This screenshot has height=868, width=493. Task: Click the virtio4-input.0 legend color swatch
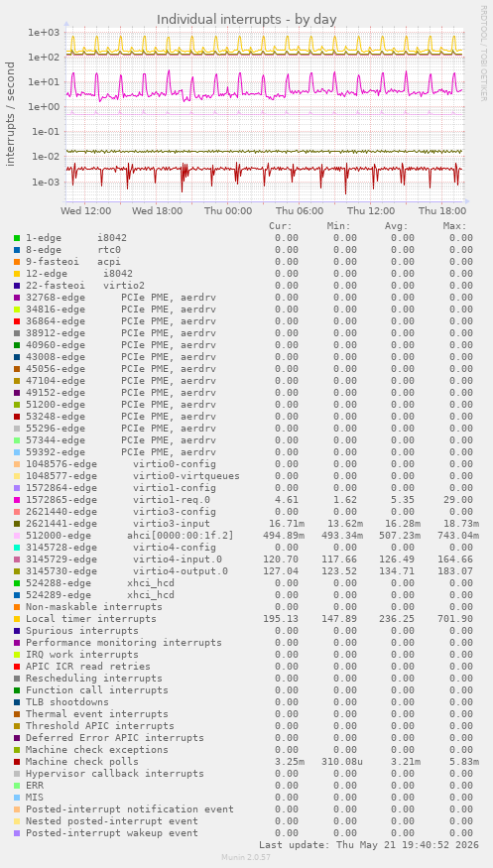click(x=17, y=559)
